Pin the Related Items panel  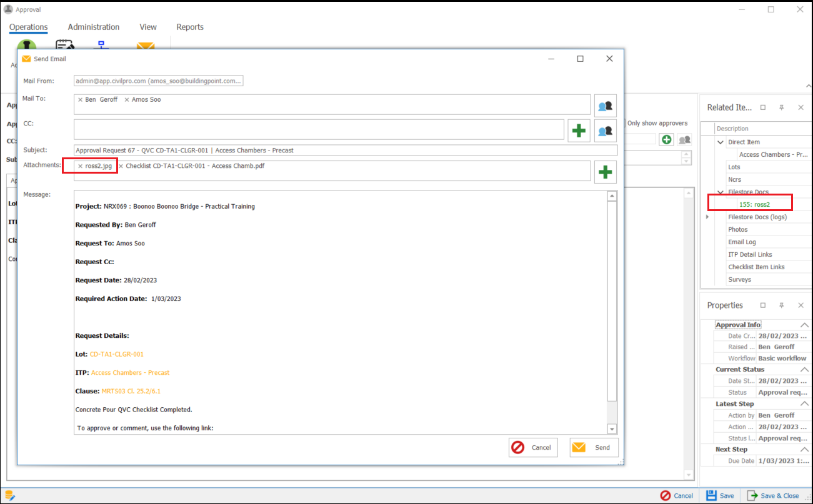(781, 107)
